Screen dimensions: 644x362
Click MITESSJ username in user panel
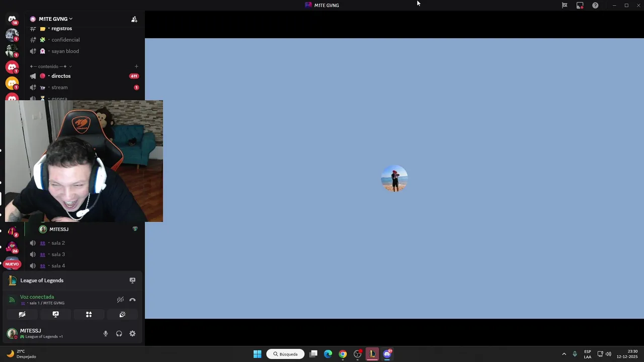31,331
